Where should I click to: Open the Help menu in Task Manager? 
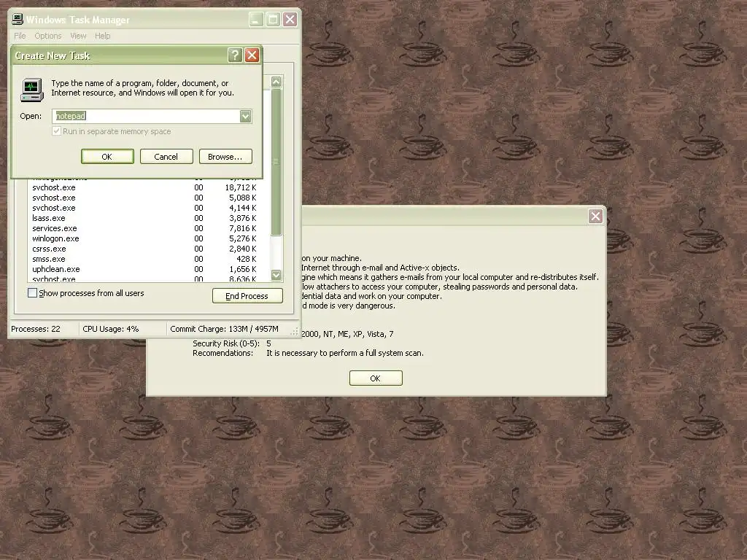point(102,36)
